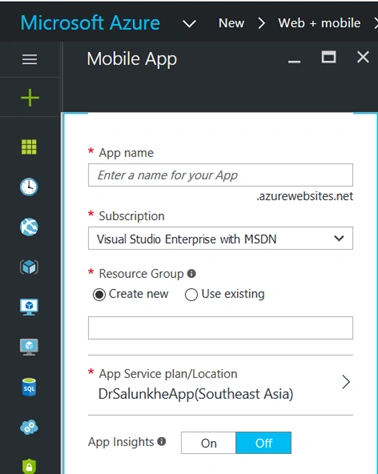Open Virtual machines monitor icon
Screen dimensions: 378x474
[x=29, y=307]
